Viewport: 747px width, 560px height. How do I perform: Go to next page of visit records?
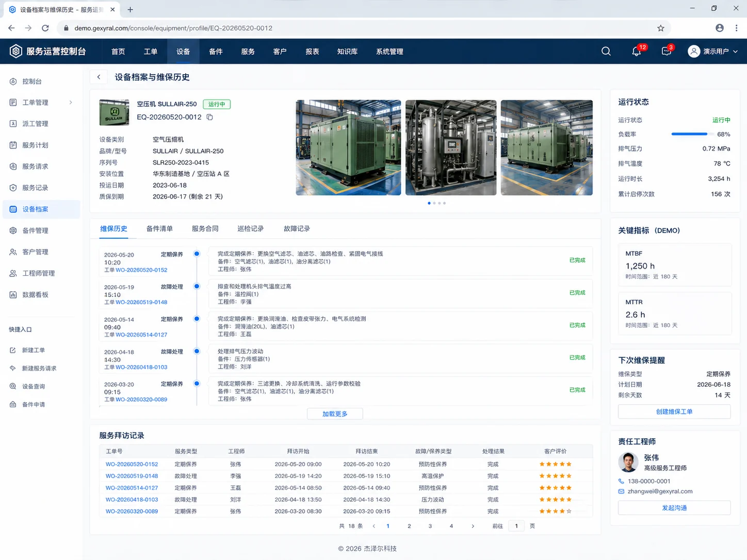tap(473, 526)
